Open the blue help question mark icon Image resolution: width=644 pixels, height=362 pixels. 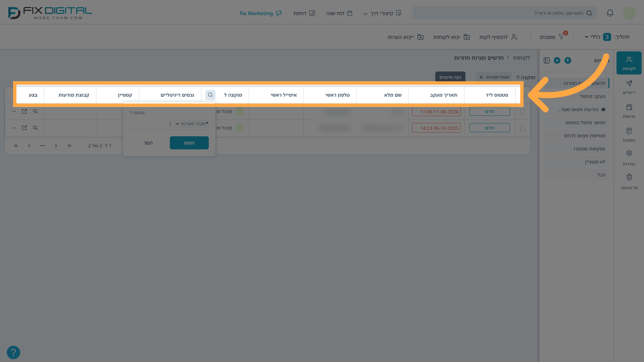coord(13,353)
